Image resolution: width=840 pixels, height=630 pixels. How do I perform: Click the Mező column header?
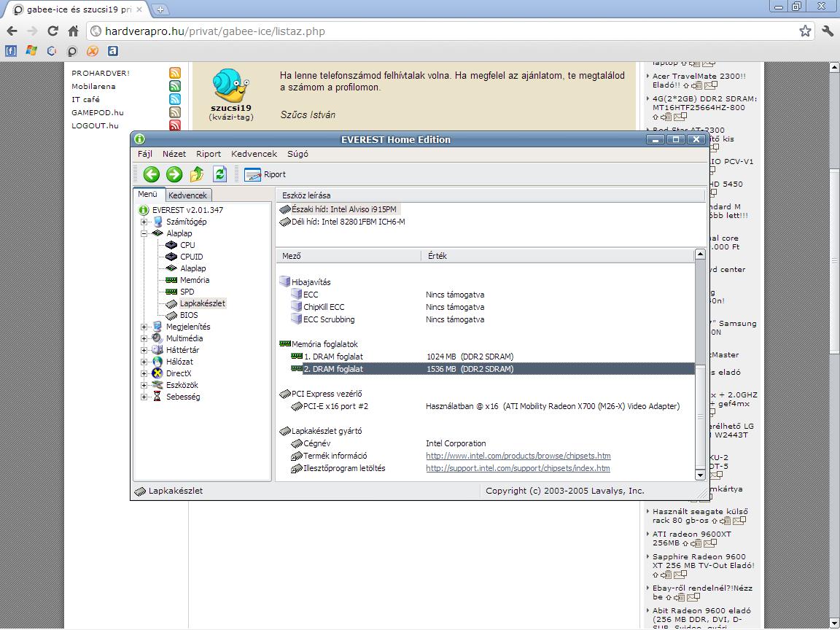coord(349,256)
